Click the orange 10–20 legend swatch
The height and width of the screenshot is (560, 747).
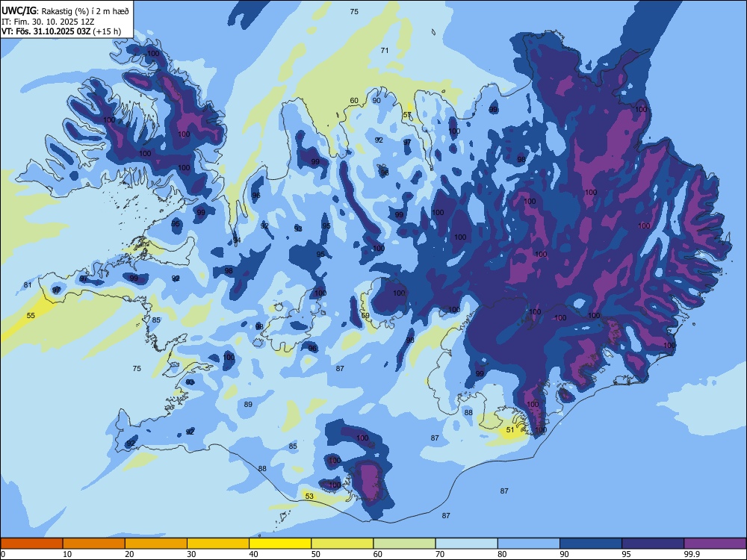coord(94,544)
